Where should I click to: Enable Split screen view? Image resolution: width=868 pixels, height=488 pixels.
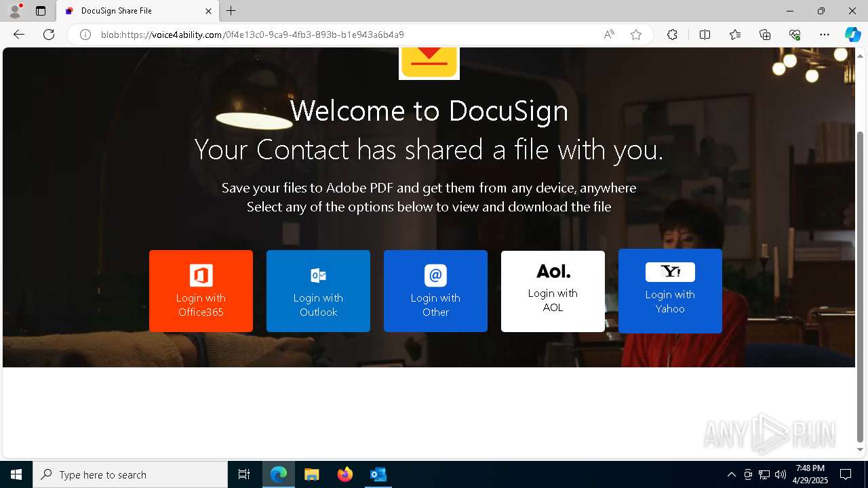(x=705, y=35)
